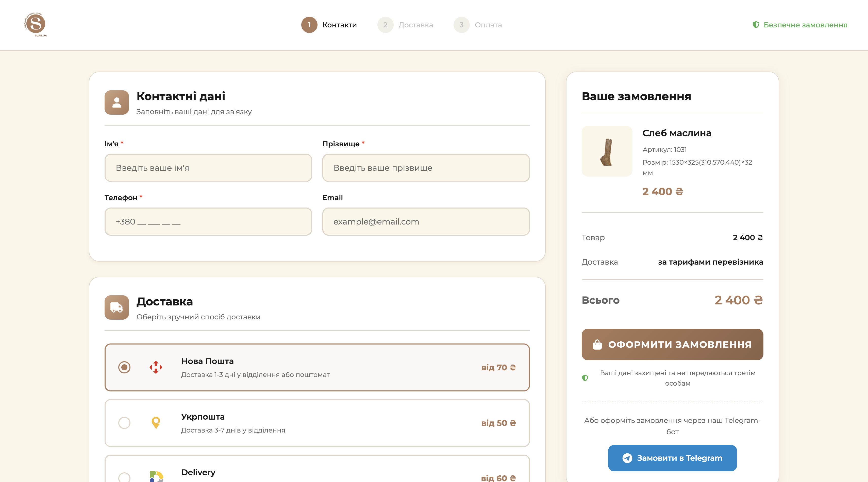Click step 2 circle for Доставка
Screen dimensions: 868x482
[385, 25]
